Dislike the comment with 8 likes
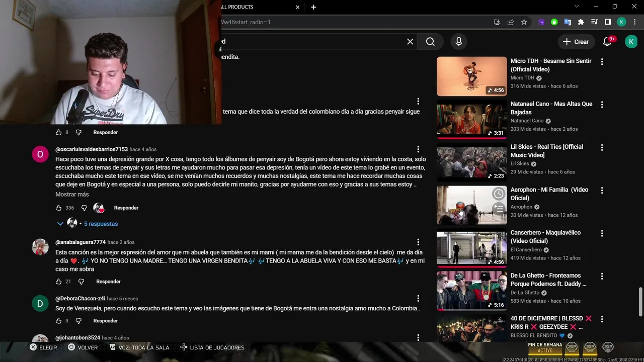Screen dimensions: 644x362 [78, 132]
